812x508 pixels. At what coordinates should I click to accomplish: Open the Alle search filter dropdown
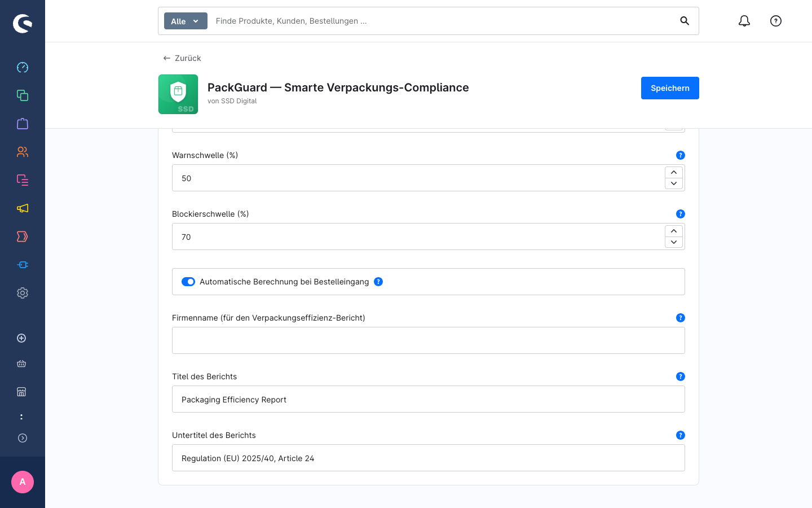click(186, 21)
